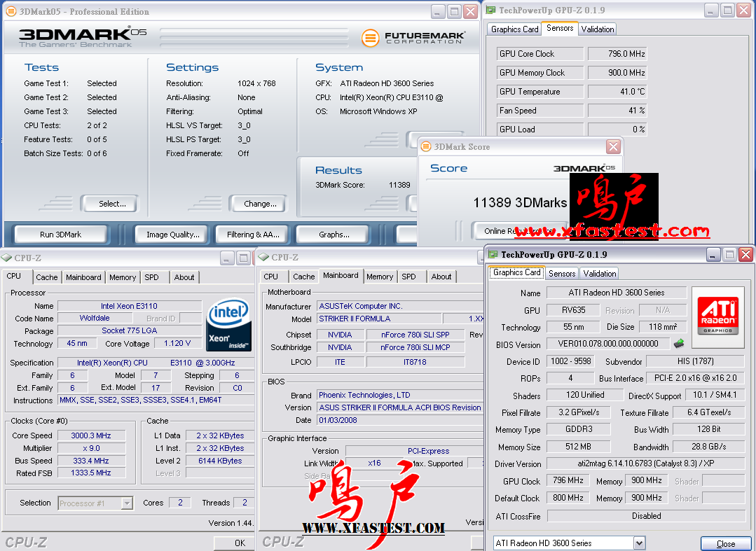Switch to CPU tab in Mainboard CPU-Z window

click(x=271, y=277)
